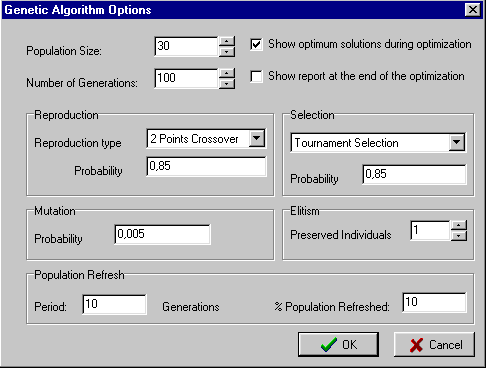Raise Preserved Individuals count with up arrow
This screenshot has height=368, width=486.
459,225
